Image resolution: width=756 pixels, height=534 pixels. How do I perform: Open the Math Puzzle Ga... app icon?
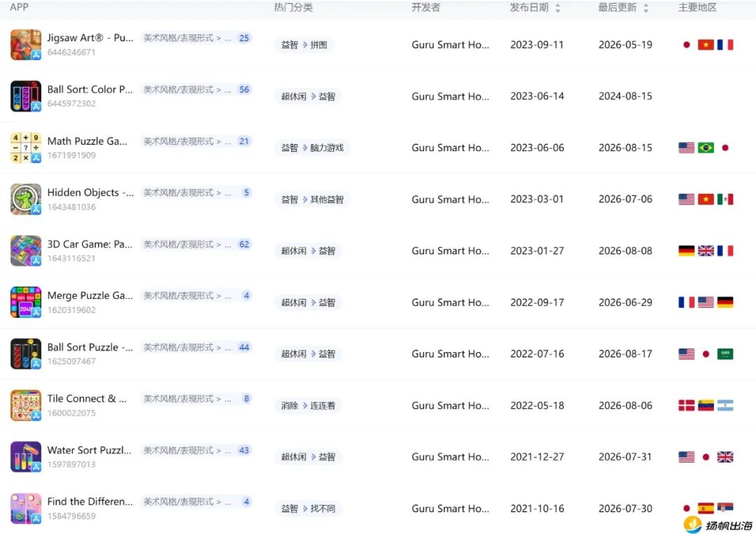[x=26, y=148]
